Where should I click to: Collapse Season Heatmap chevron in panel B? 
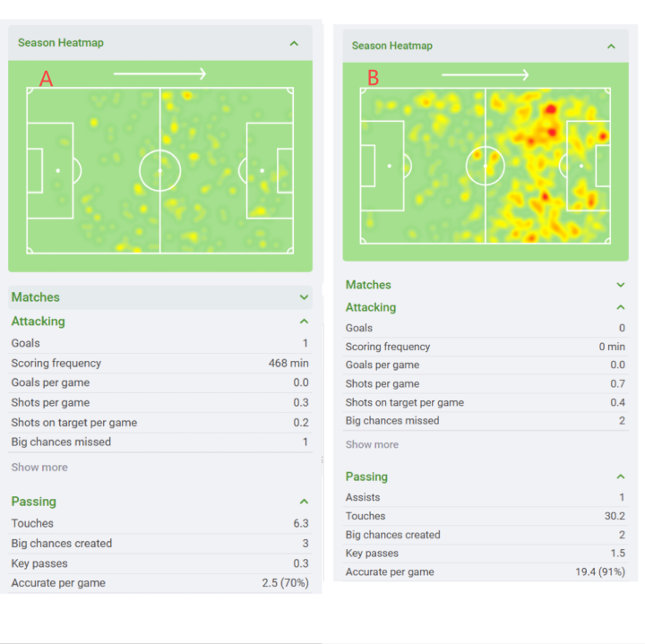click(611, 47)
